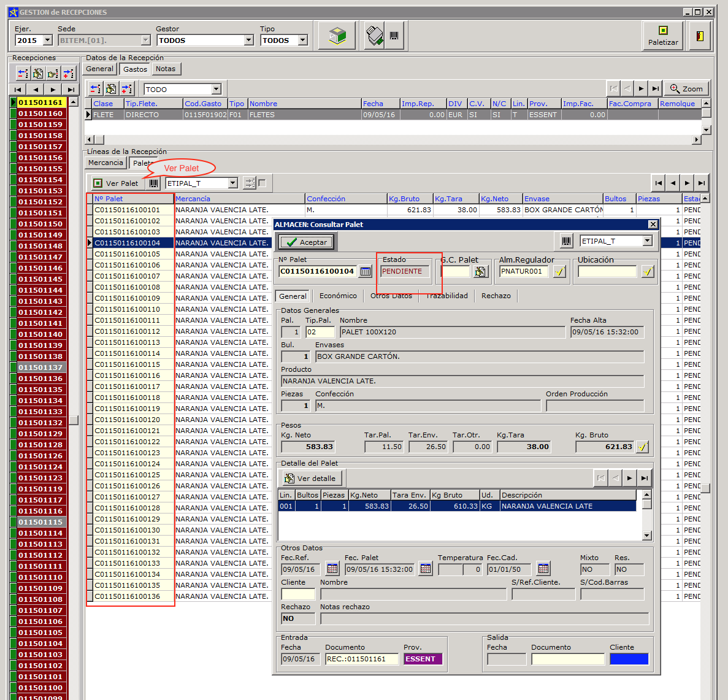Screen dimensions: 728x700
Task: Open the calendar picker next to Nº Palet
Action: (x=366, y=272)
